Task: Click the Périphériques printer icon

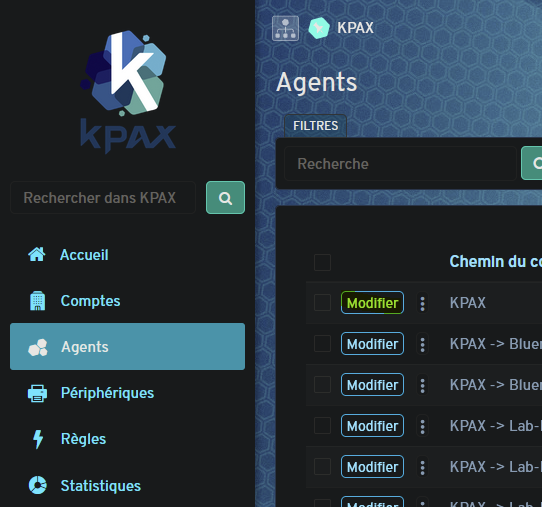Action: click(x=37, y=393)
